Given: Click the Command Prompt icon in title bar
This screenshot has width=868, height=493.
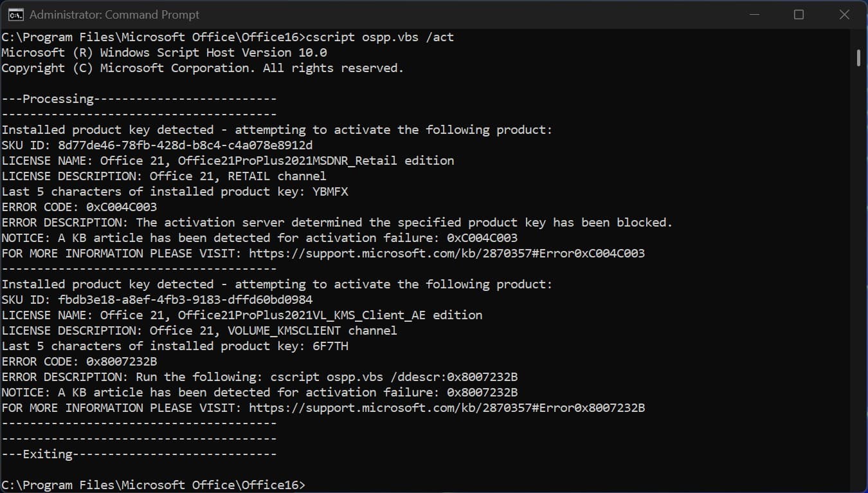Looking at the screenshot, I should pyautogui.click(x=15, y=14).
